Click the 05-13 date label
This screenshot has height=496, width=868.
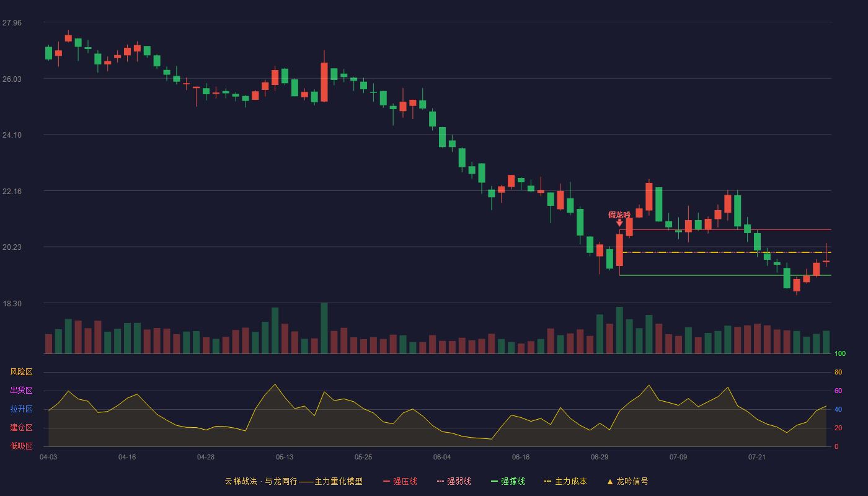coord(285,457)
